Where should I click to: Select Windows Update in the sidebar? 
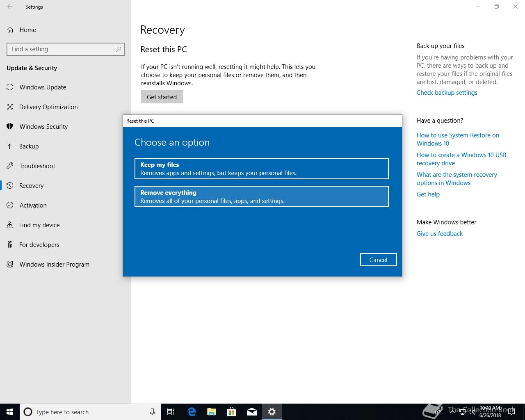coord(66,87)
